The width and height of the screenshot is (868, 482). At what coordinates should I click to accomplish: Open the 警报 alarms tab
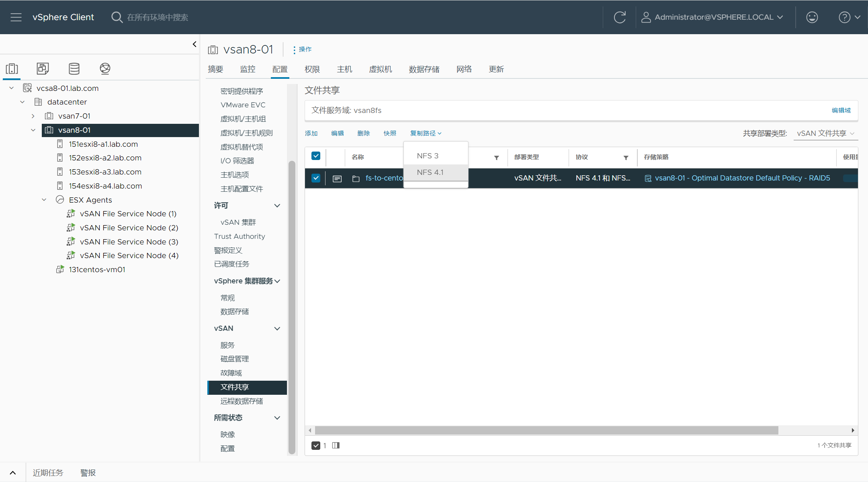[88, 473]
